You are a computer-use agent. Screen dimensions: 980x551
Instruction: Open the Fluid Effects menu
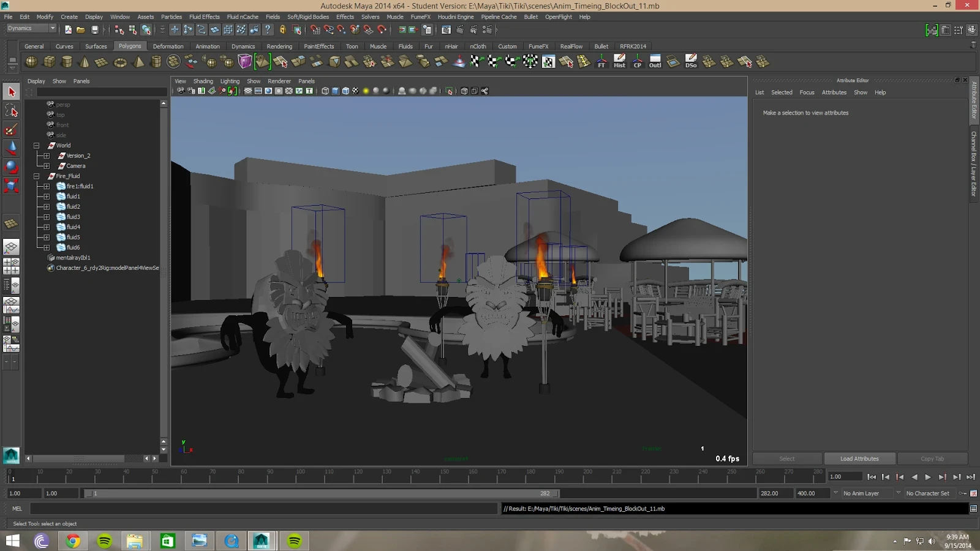[204, 17]
